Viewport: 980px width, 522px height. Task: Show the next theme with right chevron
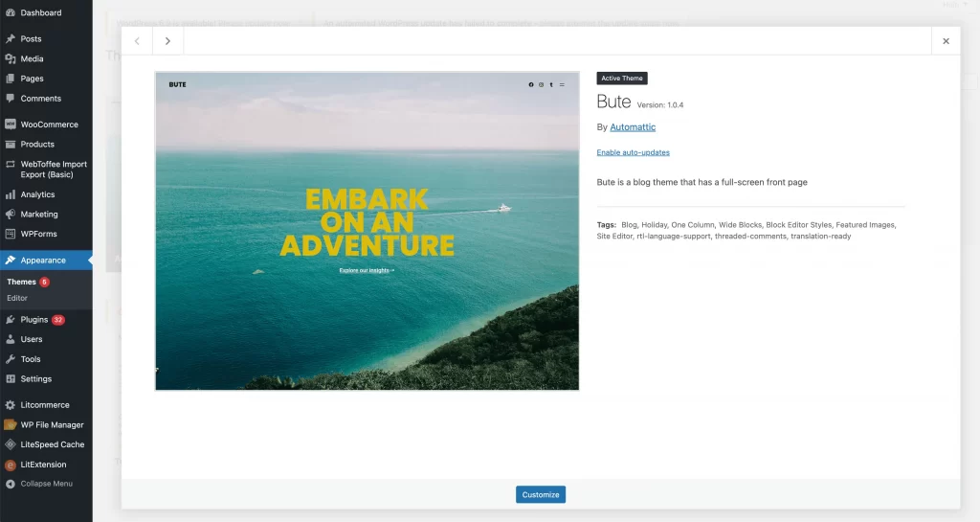(167, 41)
